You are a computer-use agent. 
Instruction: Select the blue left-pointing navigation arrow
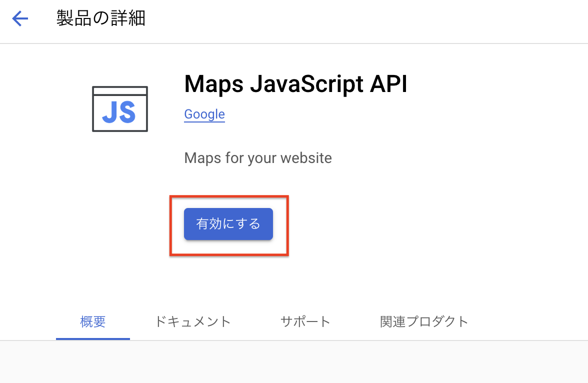(19, 18)
